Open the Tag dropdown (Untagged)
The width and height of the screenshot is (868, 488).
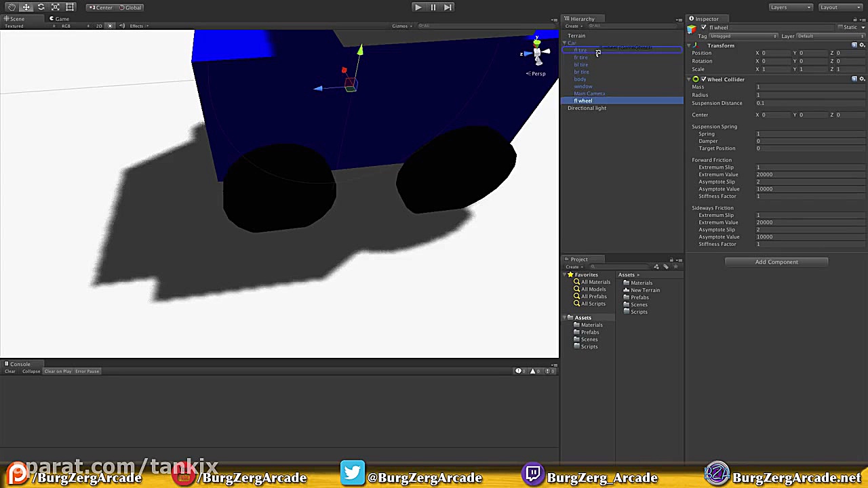[743, 36]
